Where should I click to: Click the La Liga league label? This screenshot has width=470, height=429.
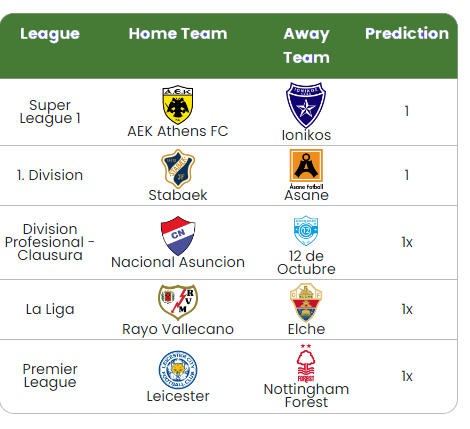(50, 309)
